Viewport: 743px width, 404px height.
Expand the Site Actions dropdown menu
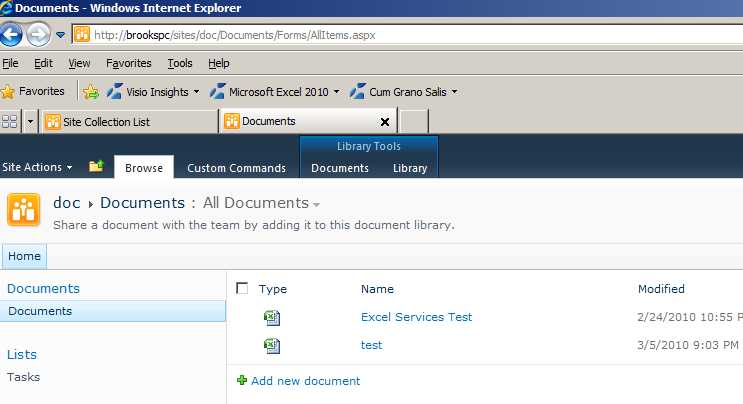click(37, 167)
